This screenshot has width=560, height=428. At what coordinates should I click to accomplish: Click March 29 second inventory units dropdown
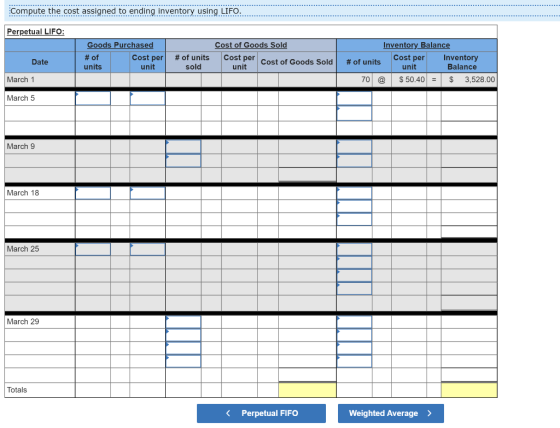(354, 335)
